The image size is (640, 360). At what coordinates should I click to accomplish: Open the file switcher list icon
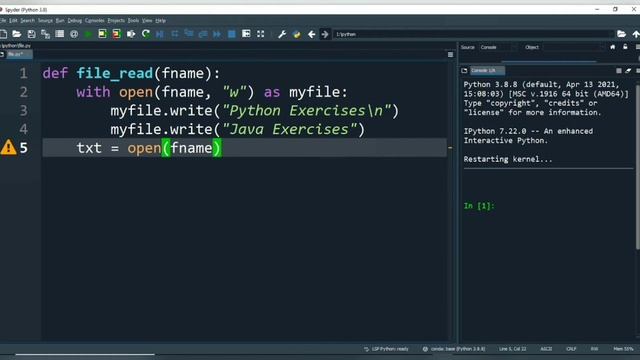(x=60, y=34)
